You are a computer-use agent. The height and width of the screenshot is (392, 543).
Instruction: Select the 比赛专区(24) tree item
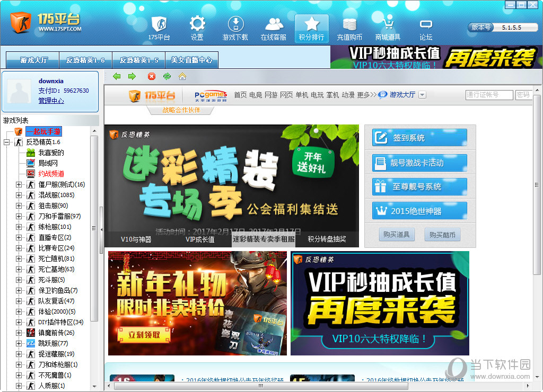pyautogui.click(x=56, y=248)
